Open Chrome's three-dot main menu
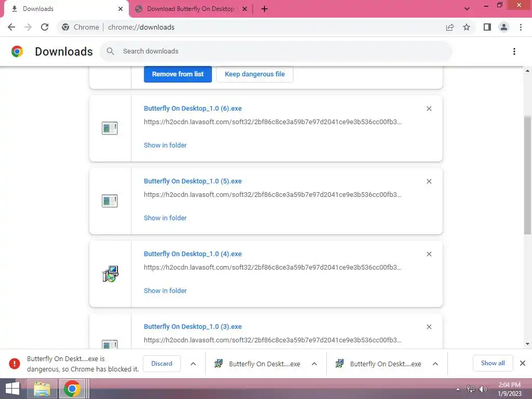This screenshot has height=399, width=532. click(x=521, y=27)
